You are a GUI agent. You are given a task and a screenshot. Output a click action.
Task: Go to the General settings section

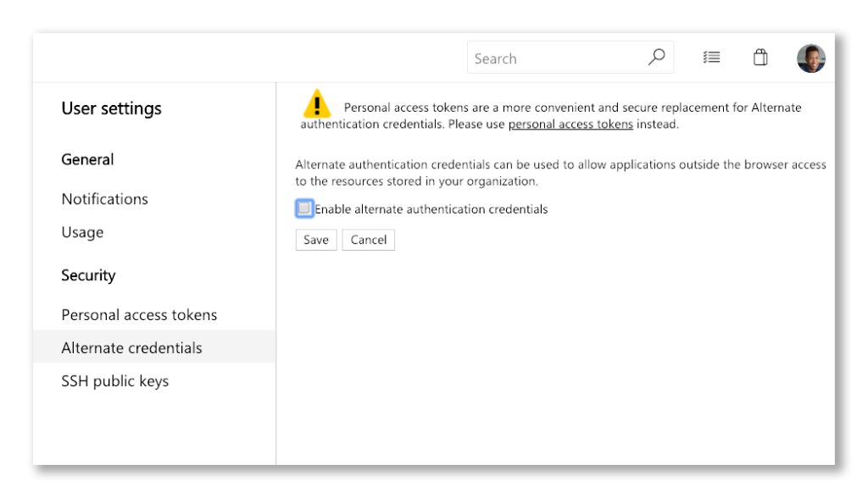click(x=87, y=159)
